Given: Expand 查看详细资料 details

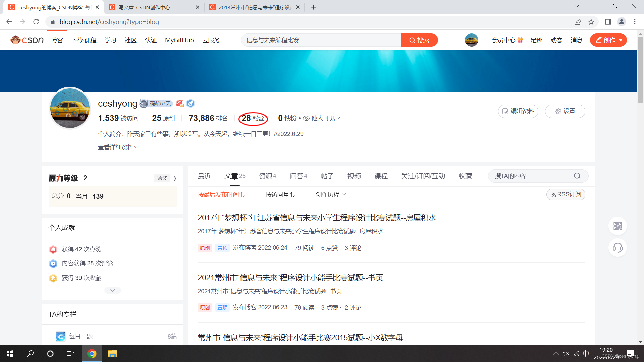Looking at the screenshot, I should 118,147.
